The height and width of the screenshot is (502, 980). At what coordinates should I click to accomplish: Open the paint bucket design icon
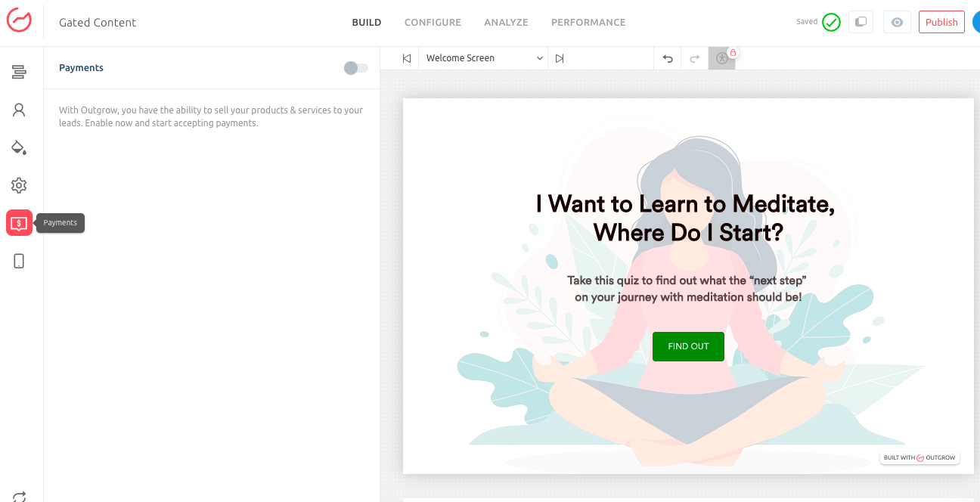pyautogui.click(x=19, y=147)
